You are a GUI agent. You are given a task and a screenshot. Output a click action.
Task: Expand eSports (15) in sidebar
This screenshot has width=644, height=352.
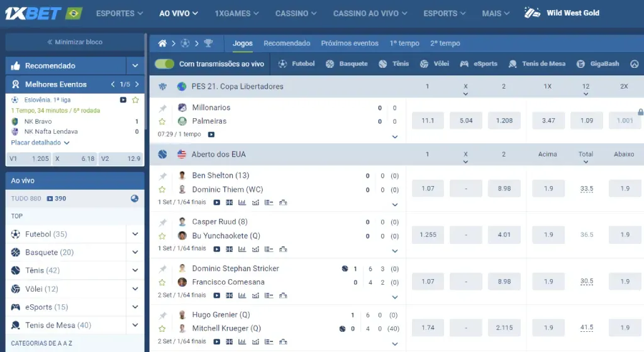point(135,307)
